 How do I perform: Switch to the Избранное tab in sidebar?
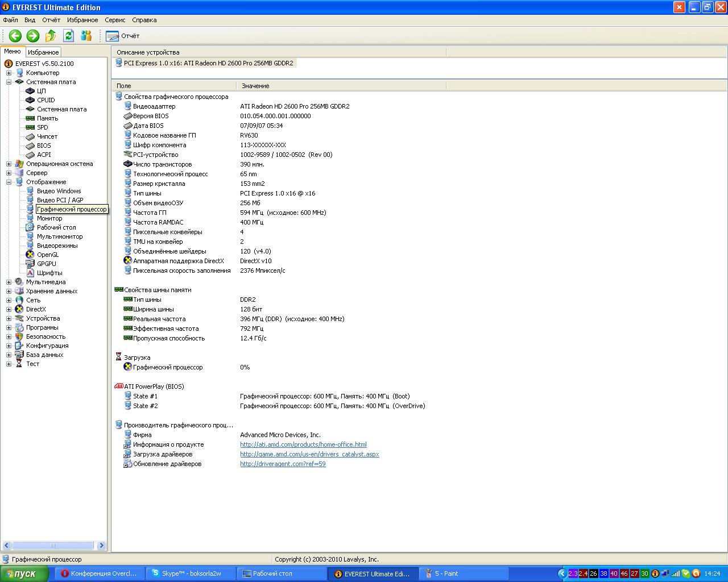click(x=43, y=52)
